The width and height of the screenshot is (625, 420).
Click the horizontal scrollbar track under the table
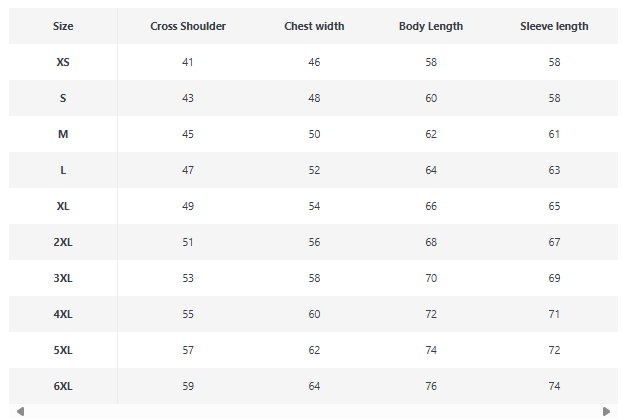pyautogui.click(x=312, y=411)
